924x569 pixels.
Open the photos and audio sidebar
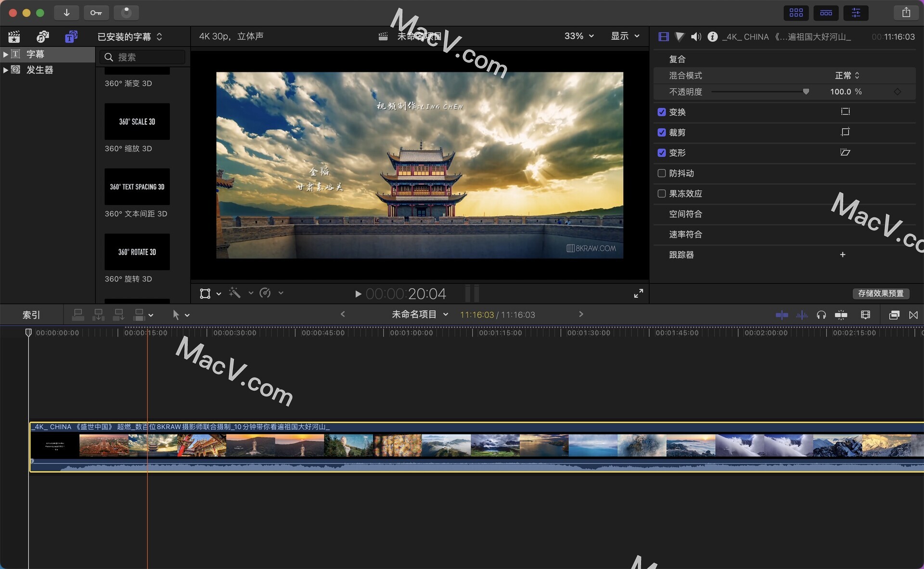pos(43,37)
